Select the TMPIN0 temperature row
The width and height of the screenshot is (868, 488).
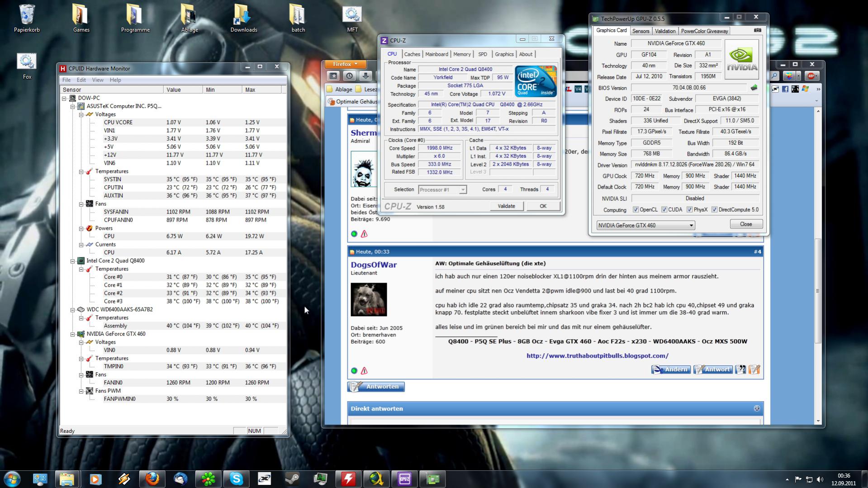(x=173, y=366)
